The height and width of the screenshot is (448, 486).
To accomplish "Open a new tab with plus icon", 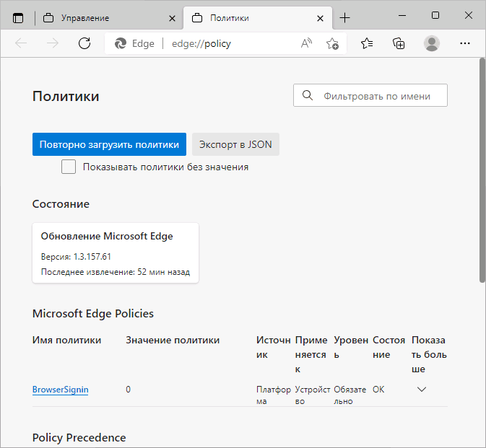I will point(344,18).
